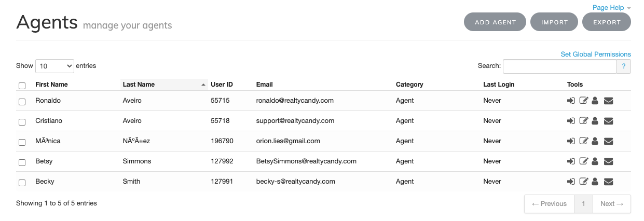Open the Set Global Permissions link
644x221 pixels.
pyautogui.click(x=596, y=54)
